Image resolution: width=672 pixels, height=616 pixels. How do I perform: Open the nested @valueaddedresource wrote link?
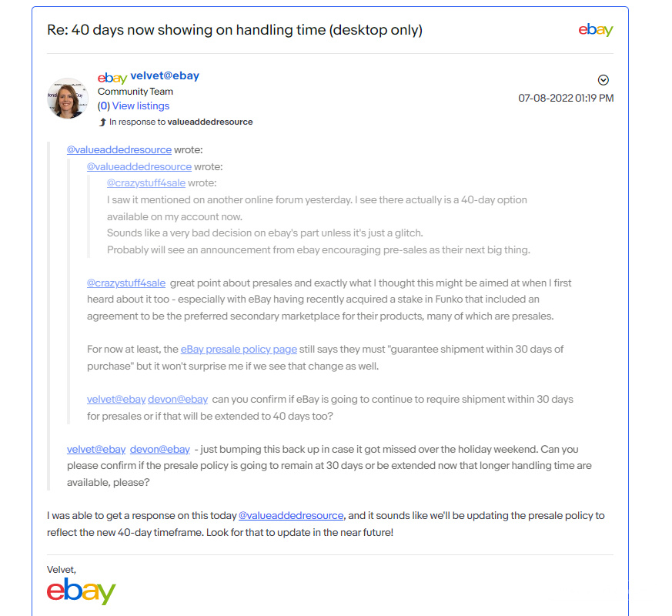(139, 166)
